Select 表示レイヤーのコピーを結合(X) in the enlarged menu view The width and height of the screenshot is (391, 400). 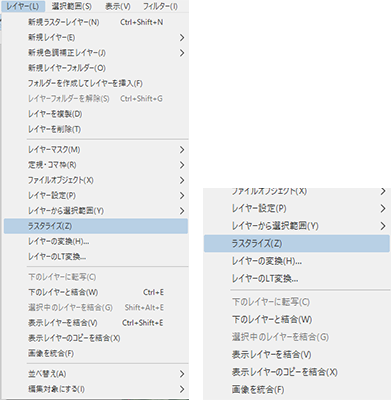pyautogui.click(x=297, y=372)
